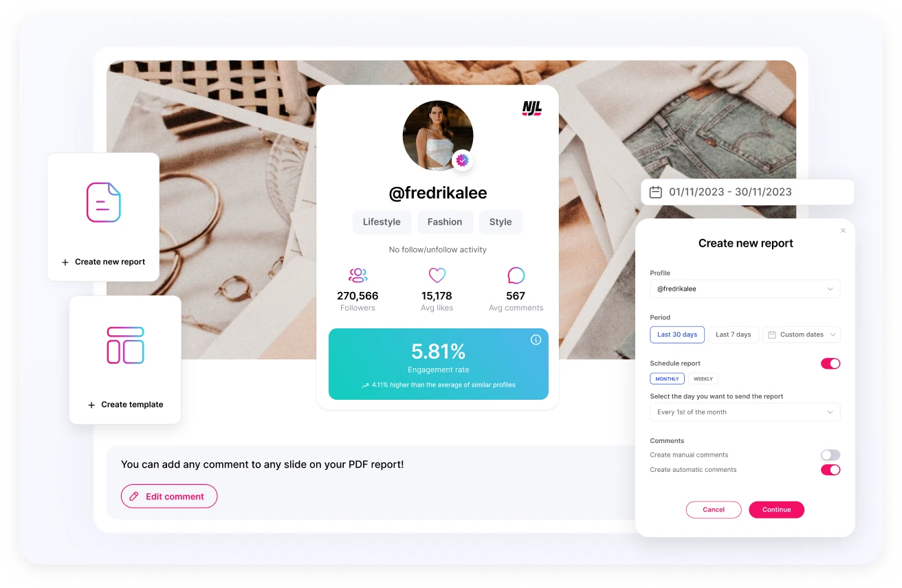
Task: Click the verified badge on profile photo
Action: (x=463, y=160)
